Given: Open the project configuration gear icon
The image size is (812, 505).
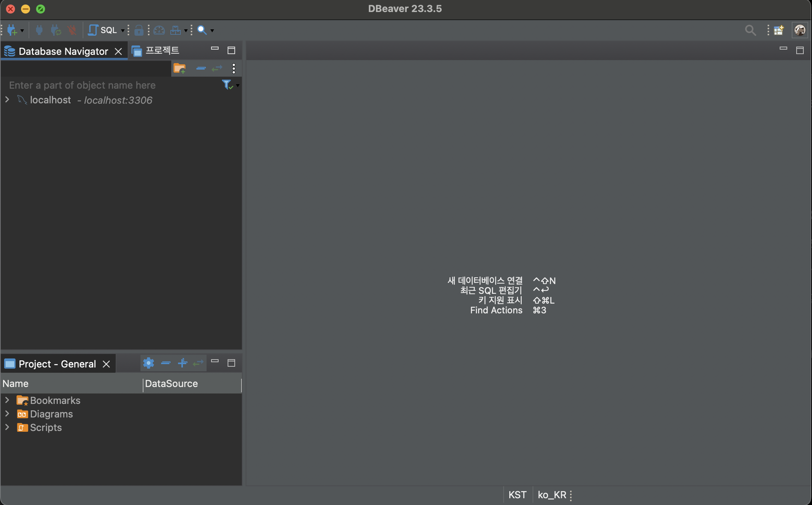Looking at the screenshot, I should pyautogui.click(x=148, y=363).
